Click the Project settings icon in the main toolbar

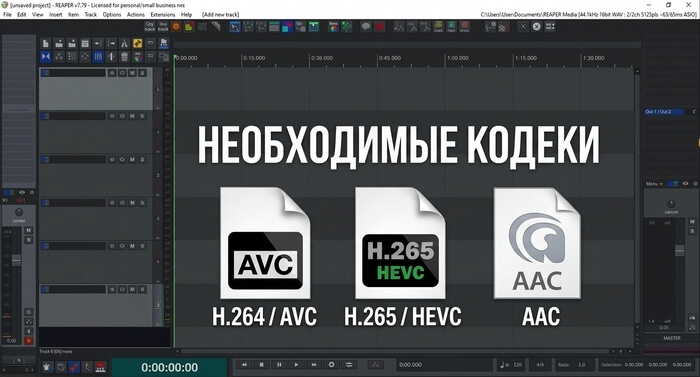[85, 43]
